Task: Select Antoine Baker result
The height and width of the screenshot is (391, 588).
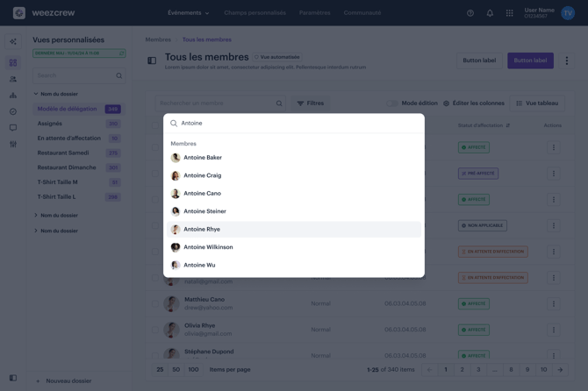Action: 294,158
